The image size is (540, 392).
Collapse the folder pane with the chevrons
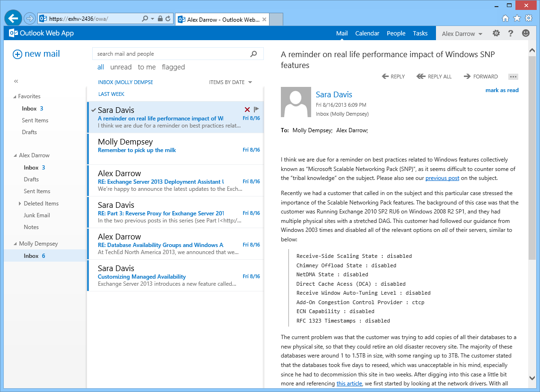(16, 81)
